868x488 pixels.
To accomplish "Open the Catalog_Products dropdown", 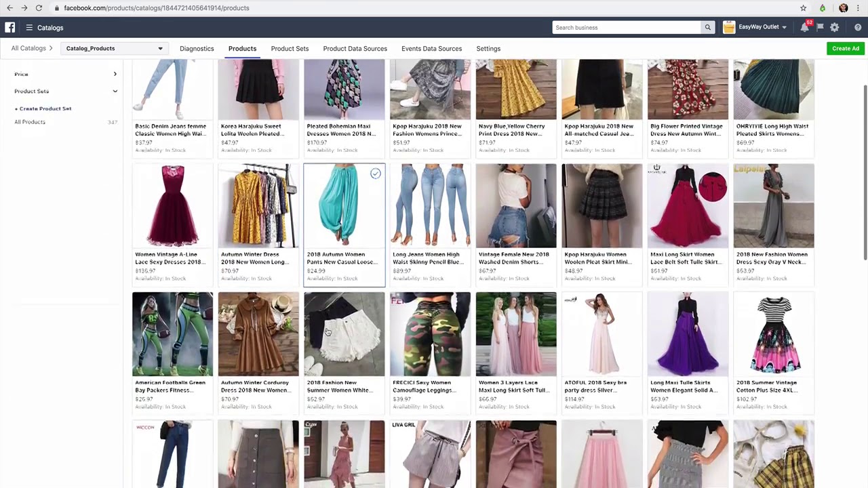I will tap(114, 48).
